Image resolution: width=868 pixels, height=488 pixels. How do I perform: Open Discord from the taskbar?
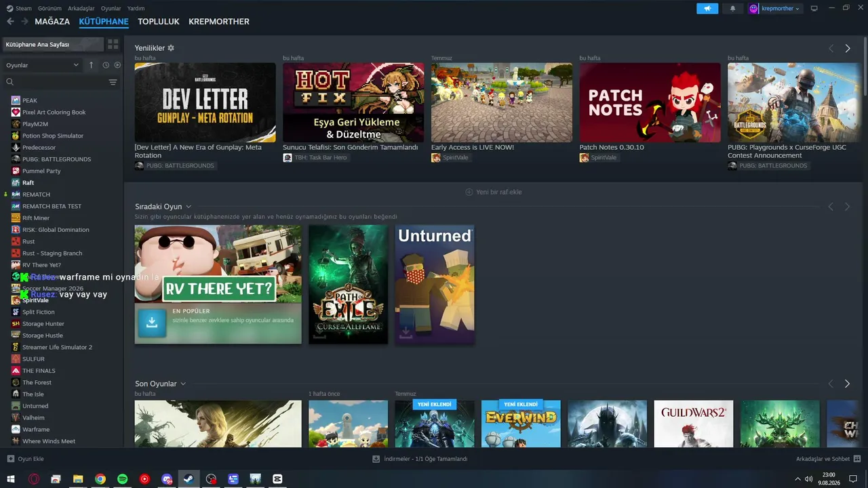click(x=167, y=479)
